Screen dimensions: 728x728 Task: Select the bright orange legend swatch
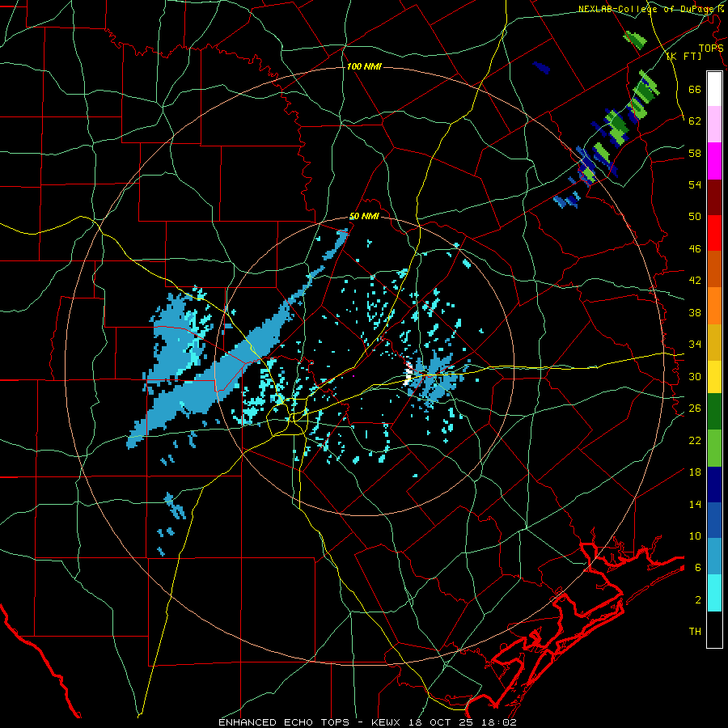click(714, 305)
